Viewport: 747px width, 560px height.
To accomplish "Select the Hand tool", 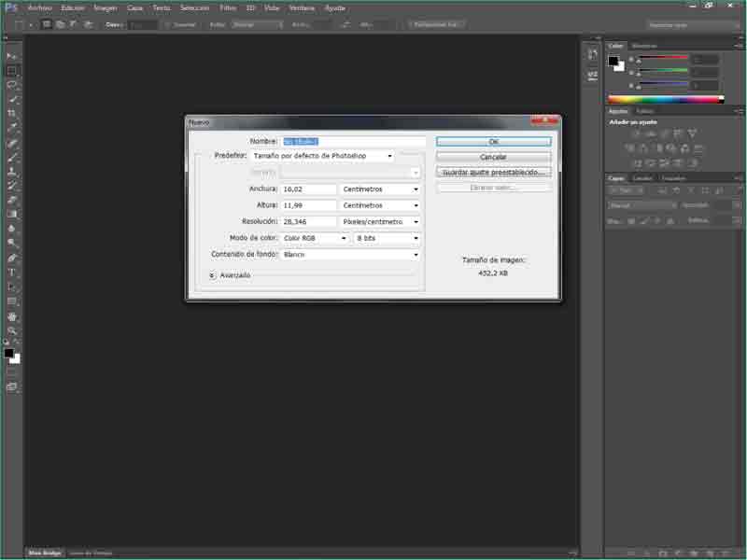I will (x=12, y=316).
